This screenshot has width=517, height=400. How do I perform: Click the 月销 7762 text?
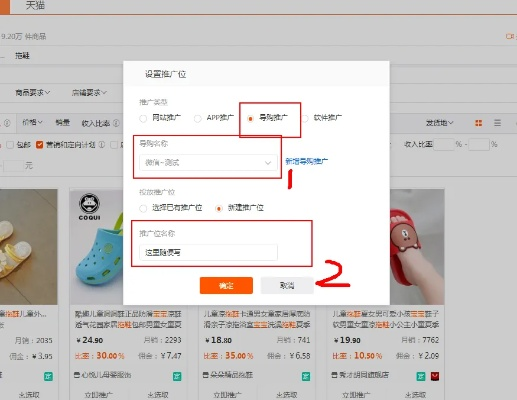(x=420, y=340)
